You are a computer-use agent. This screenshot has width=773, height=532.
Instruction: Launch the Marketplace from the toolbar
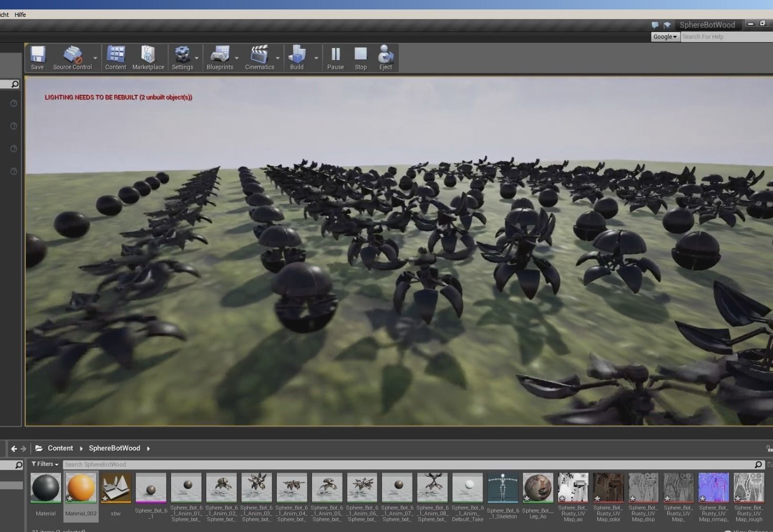click(148, 58)
